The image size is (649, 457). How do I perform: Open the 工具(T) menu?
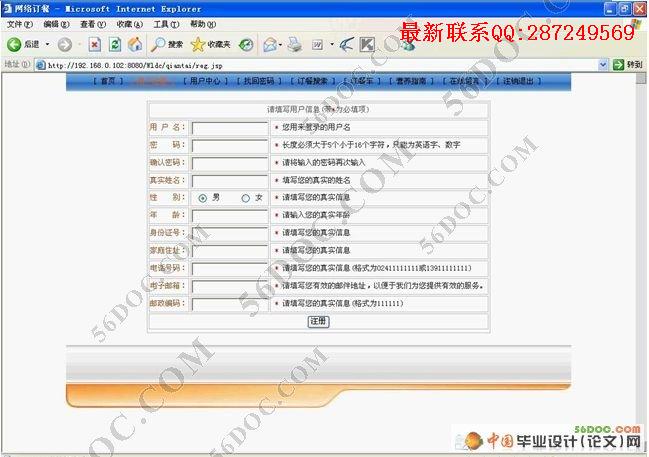click(x=166, y=24)
